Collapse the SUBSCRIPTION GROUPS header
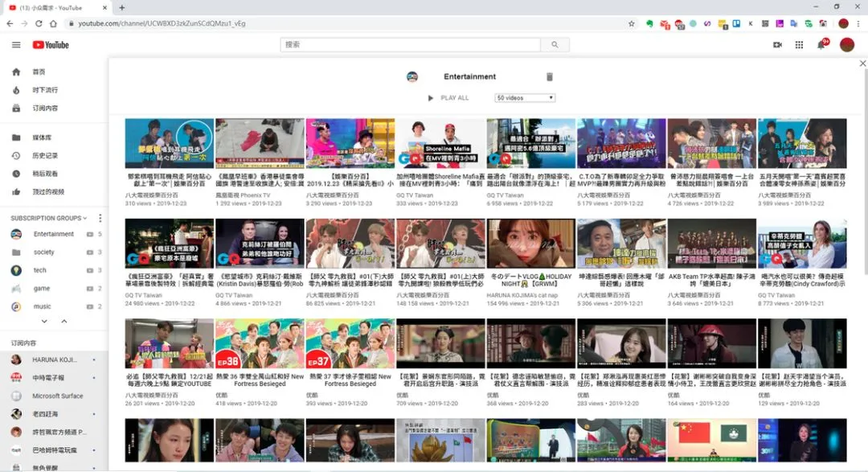The image size is (868, 472). [x=49, y=218]
